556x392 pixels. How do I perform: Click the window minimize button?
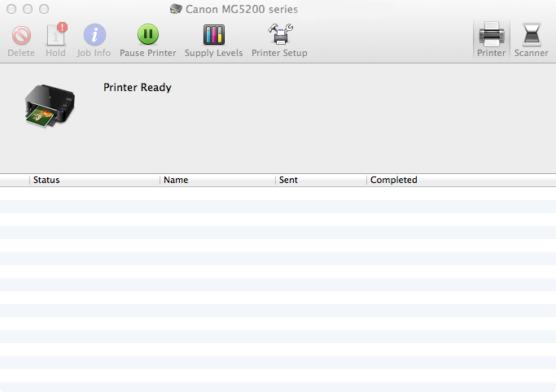click(28, 9)
